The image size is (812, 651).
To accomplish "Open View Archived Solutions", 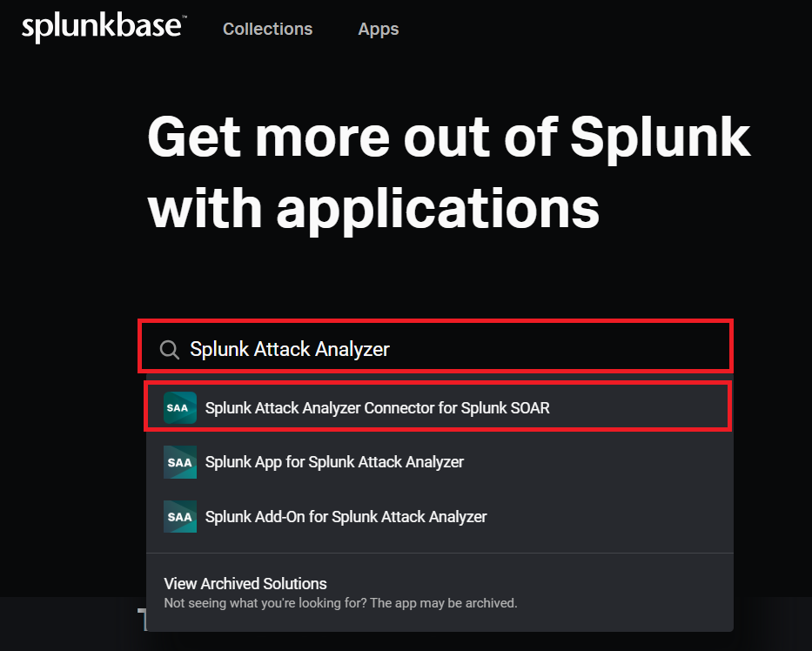I will [x=245, y=583].
